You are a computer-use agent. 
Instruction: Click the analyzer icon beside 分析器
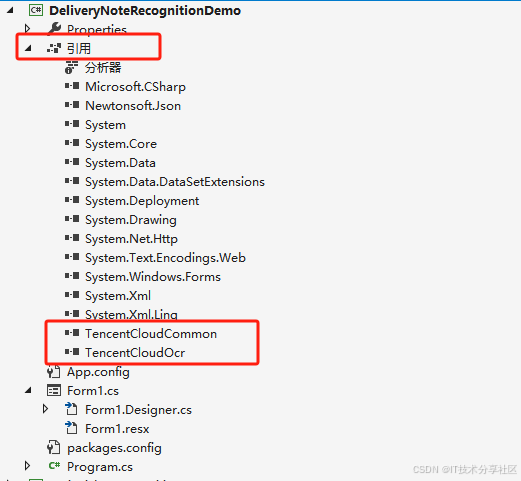[x=71, y=67]
